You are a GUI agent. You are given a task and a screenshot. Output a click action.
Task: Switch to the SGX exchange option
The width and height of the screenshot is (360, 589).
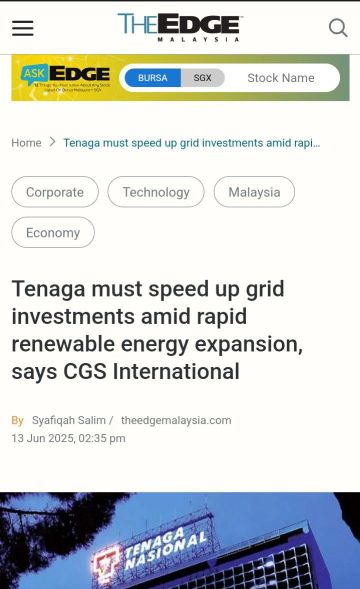click(203, 78)
